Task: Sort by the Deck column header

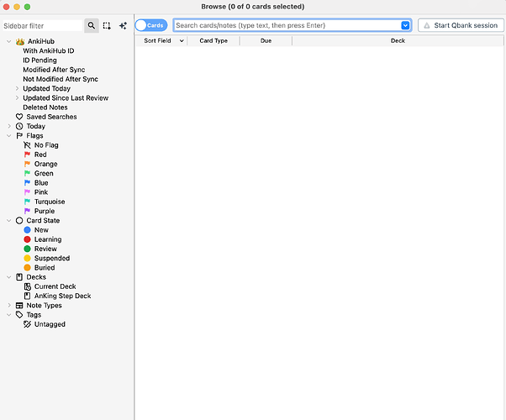Action: click(398, 40)
